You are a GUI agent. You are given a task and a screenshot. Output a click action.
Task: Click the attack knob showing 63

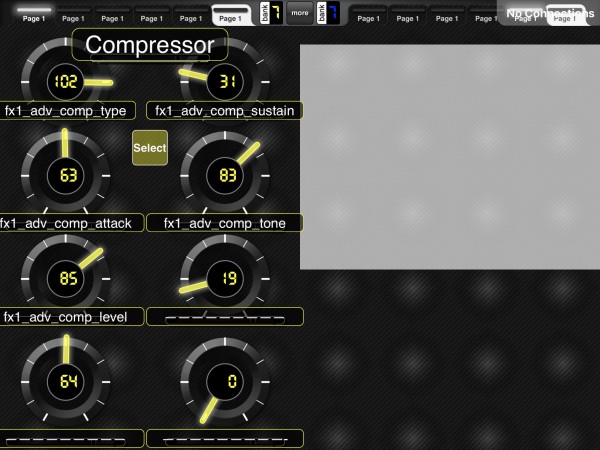(x=66, y=175)
